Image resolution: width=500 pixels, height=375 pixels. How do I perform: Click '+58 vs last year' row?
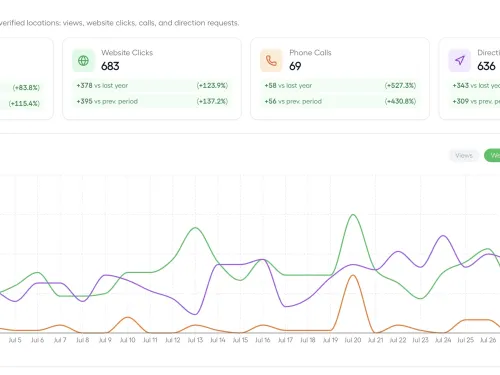[x=340, y=86]
